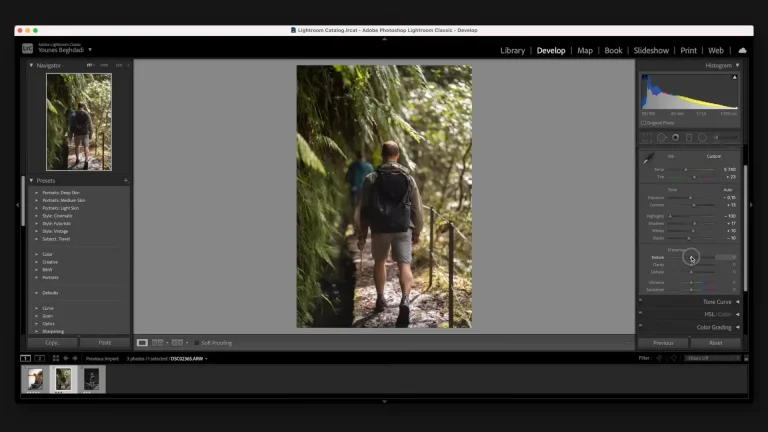768x432 pixels.
Task: Toggle highlight clipping indicator in histogram
Action: point(734,77)
